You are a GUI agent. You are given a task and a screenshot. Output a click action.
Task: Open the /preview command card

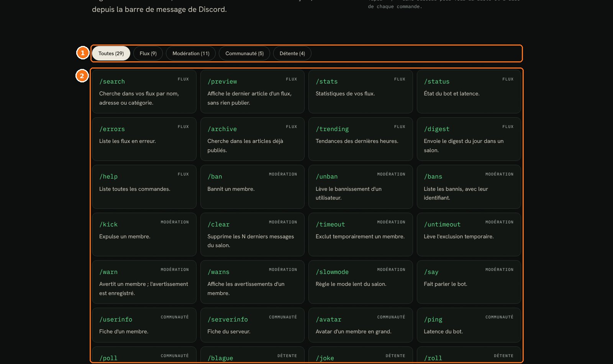(252, 92)
